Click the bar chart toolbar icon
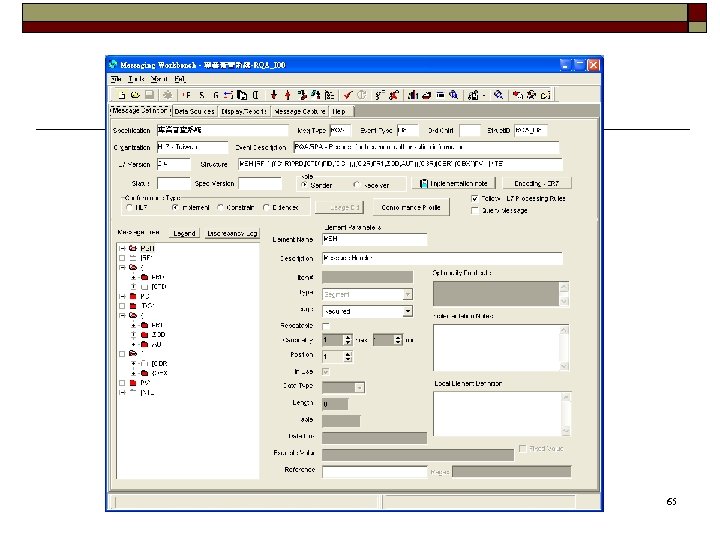The width and height of the screenshot is (720, 540). tap(413, 95)
